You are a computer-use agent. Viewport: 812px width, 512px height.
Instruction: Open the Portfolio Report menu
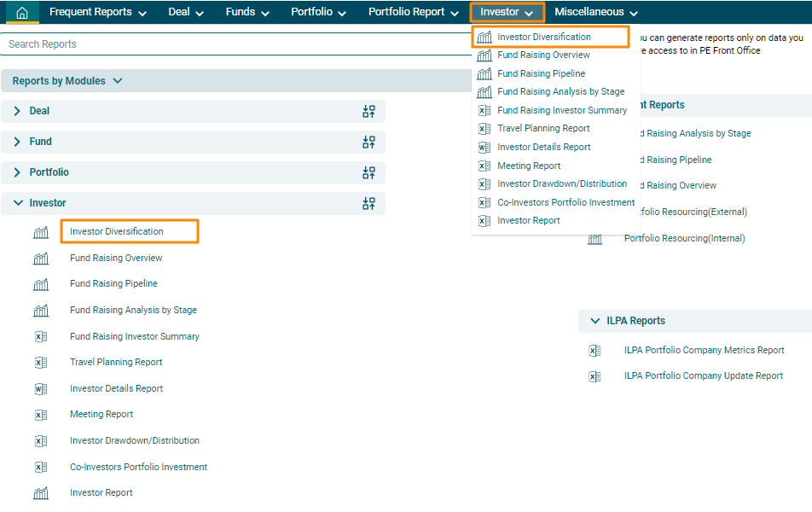point(415,12)
